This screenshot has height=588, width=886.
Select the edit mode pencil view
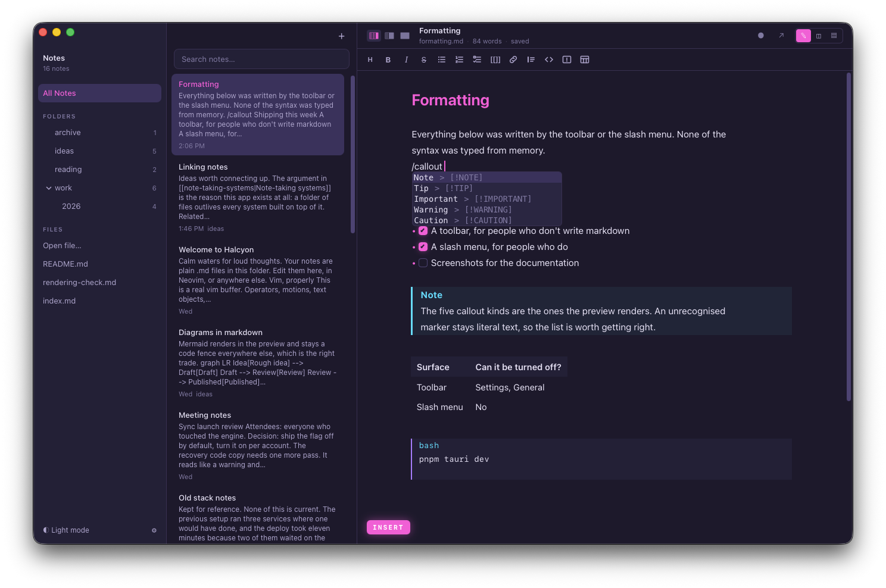pyautogui.click(x=803, y=36)
